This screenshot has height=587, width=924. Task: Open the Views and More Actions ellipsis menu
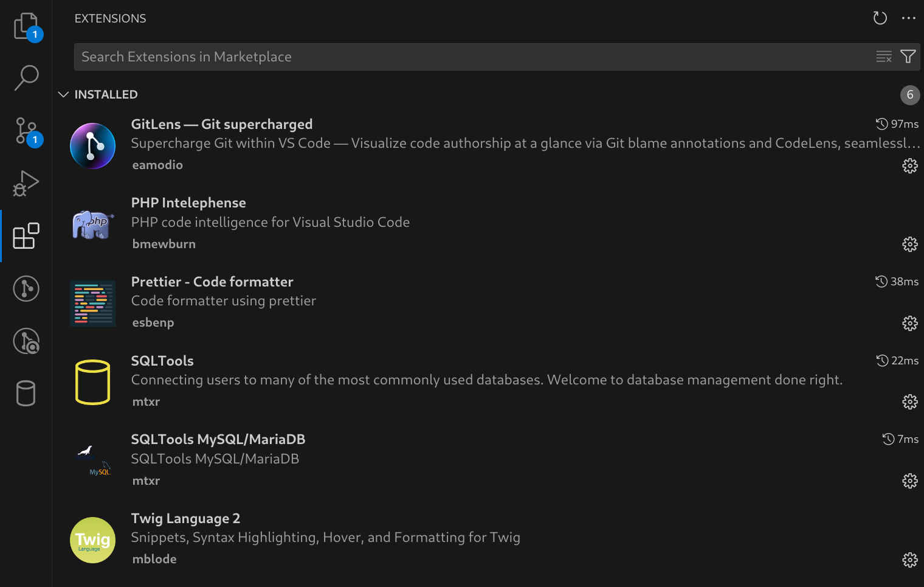click(x=909, y=18)
